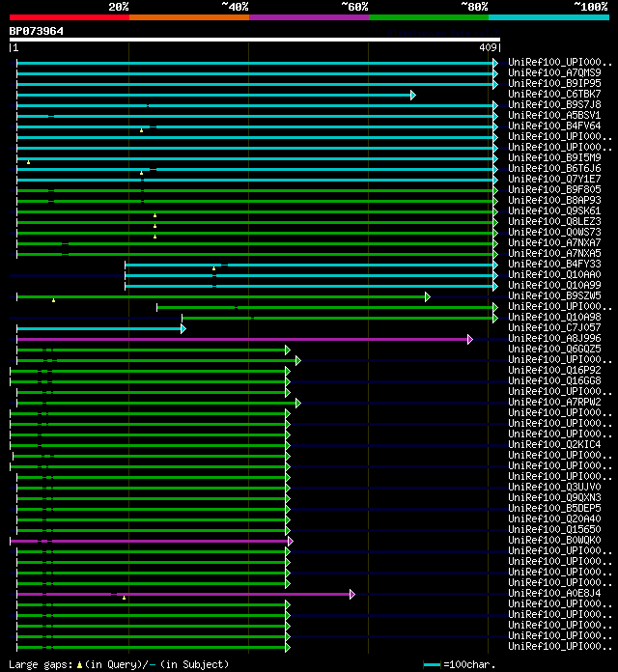Image resolution: width=618 pixels, height=672 pixels.
Task: Select hit label UniRef100_B8AP93
Action: click(x=554, y=200)
